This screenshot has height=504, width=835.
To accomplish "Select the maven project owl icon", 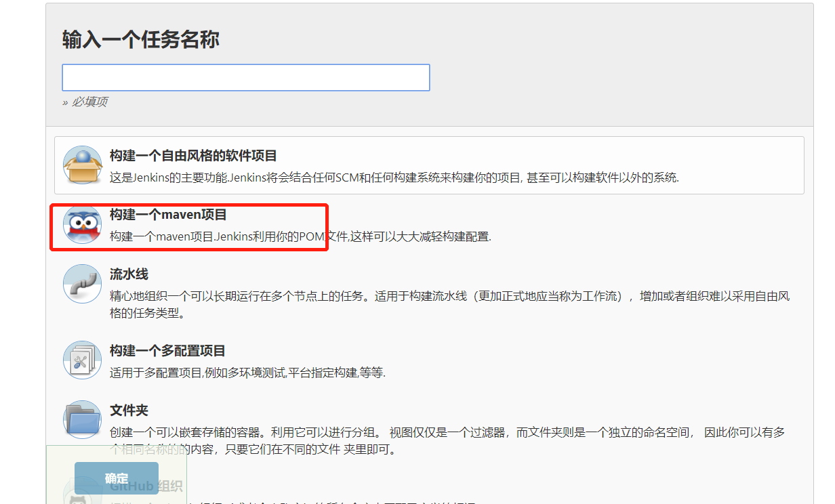I will pos(82,224).
